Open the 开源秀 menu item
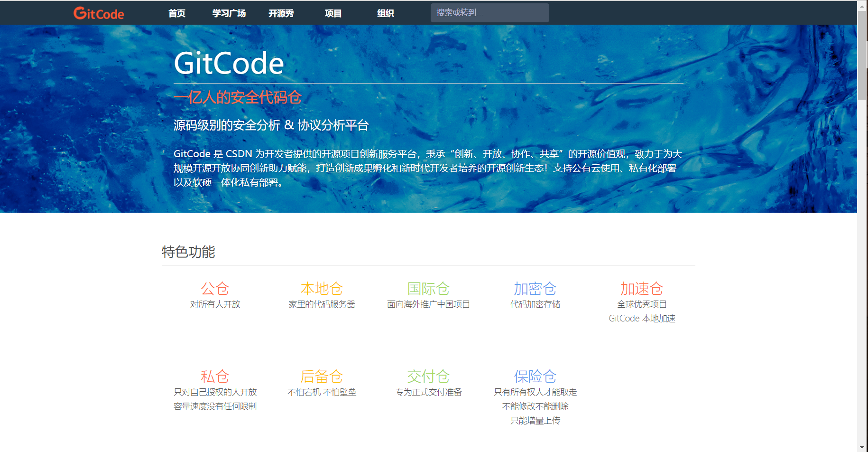The height and width of the screenshot is (452, 868). pos(281,13)
